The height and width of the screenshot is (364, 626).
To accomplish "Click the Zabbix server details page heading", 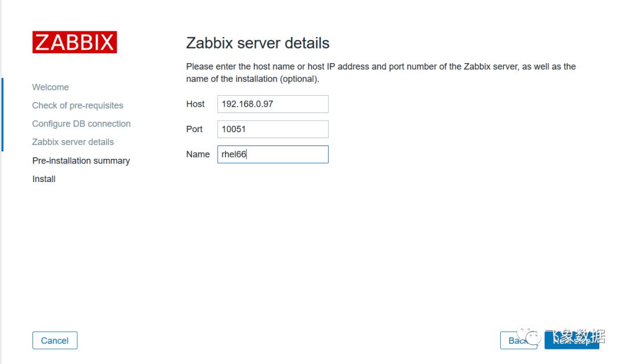I will [x=257, y=43].
